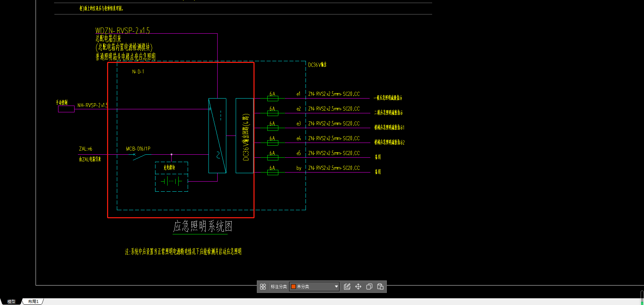Image resolution: width=644 pixels, height=305 pixels.
Task: Click the 手动控制 label
Action: pyautogui.click(x=62, y=102)
